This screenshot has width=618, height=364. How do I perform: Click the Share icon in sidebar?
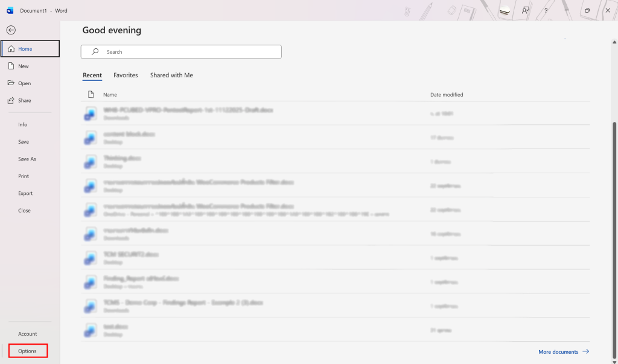(x=11, y=100)
